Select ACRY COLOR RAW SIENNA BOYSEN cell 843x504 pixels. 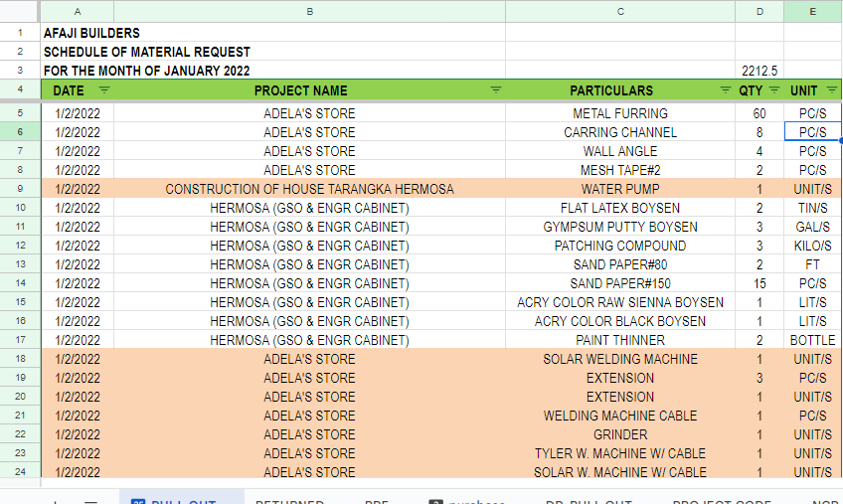tap(620, 302)
